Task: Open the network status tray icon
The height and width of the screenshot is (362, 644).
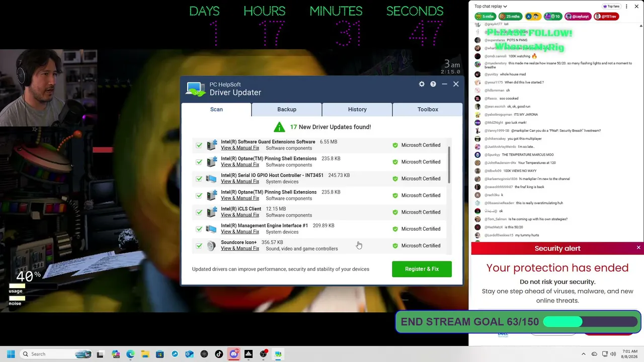Action: [x=604, y=354]
